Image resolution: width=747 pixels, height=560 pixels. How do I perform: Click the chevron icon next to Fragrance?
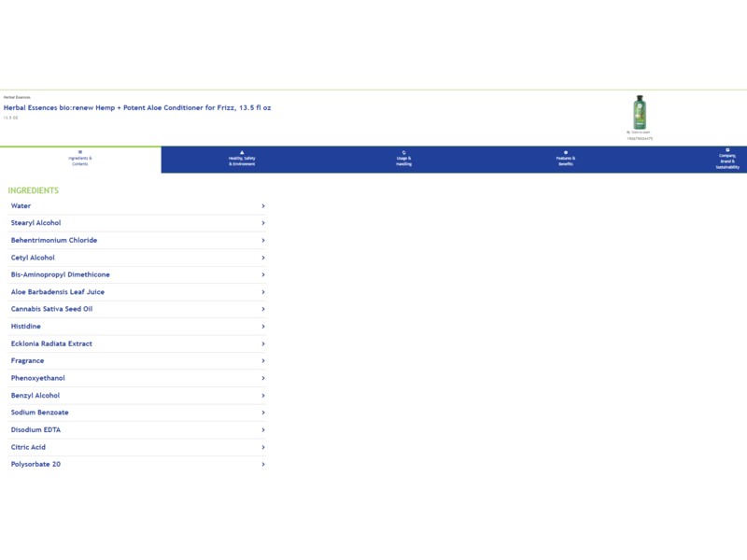click(x=263, y=361)
